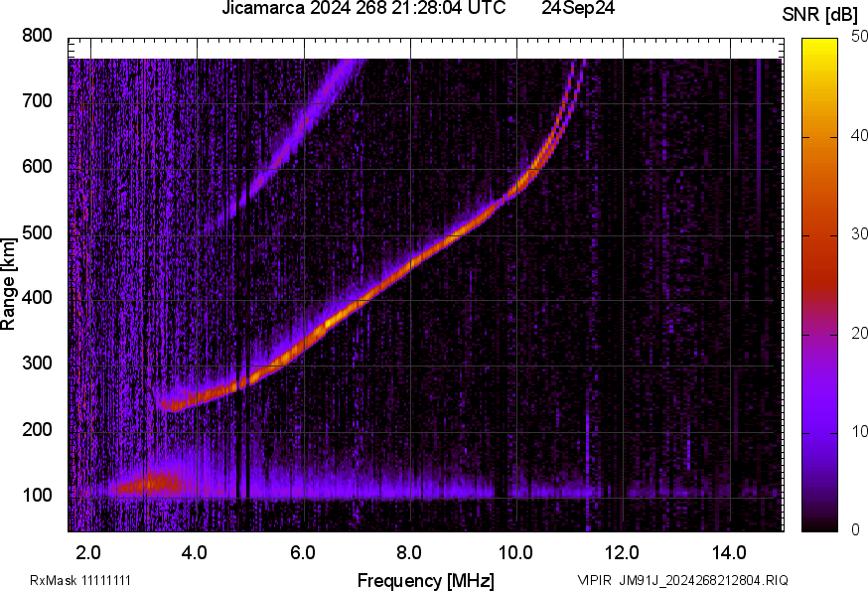Click the colorbar value 40
This screenshot has height=591, width=868.
[x=859, y=136]
